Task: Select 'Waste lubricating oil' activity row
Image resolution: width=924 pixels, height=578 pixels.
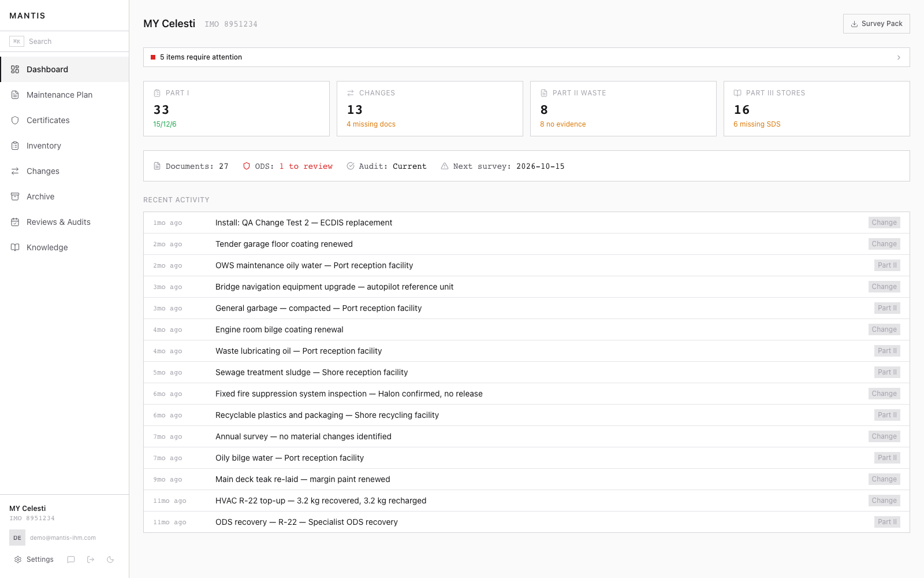Action: click(x=527, y=351)
